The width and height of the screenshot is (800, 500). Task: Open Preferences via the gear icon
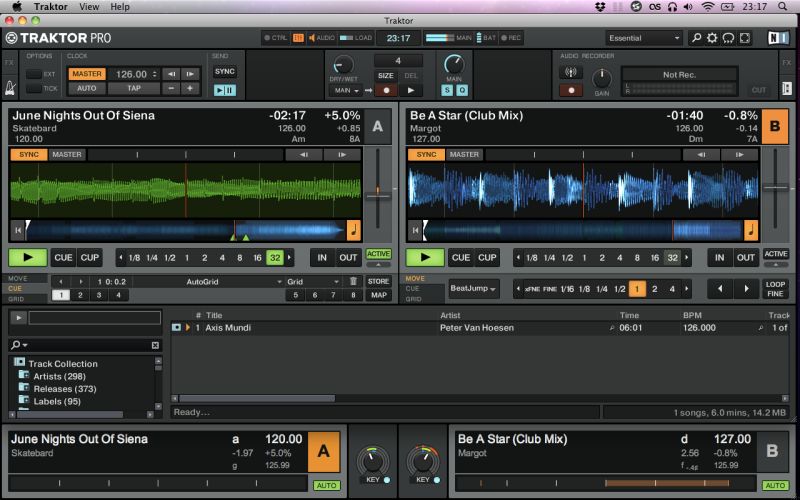pos(712,38)
